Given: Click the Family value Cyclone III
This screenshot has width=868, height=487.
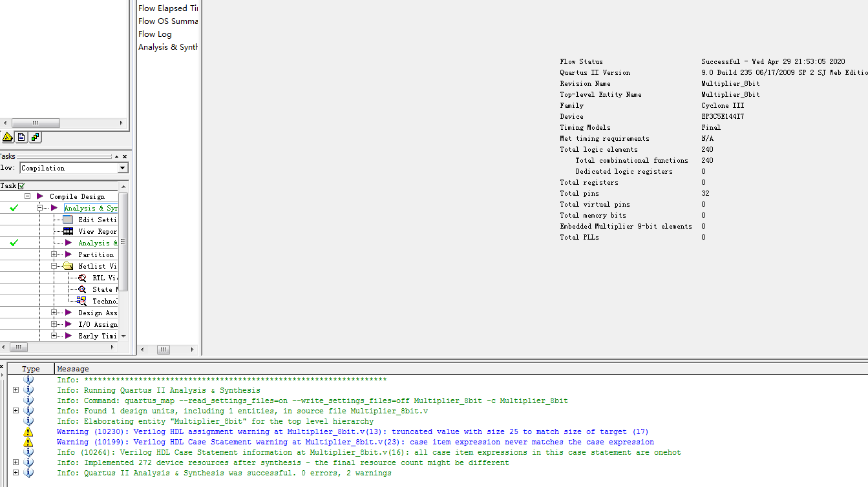Looking at the screenshot, I should coord(723,106).
